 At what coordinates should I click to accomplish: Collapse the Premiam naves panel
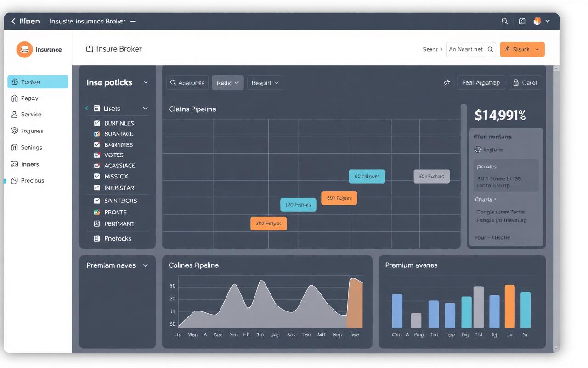pyautogui.click(x=146, y=265)
